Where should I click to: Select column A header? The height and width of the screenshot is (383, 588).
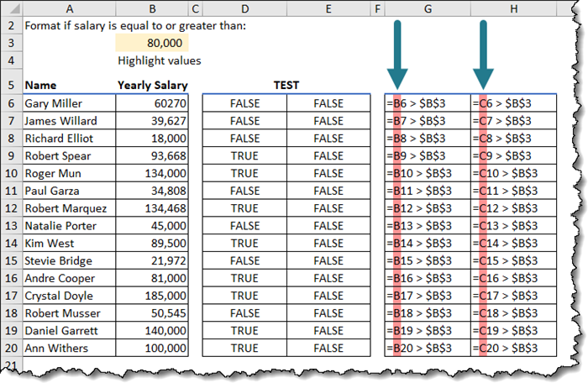(x=67, y=8)
